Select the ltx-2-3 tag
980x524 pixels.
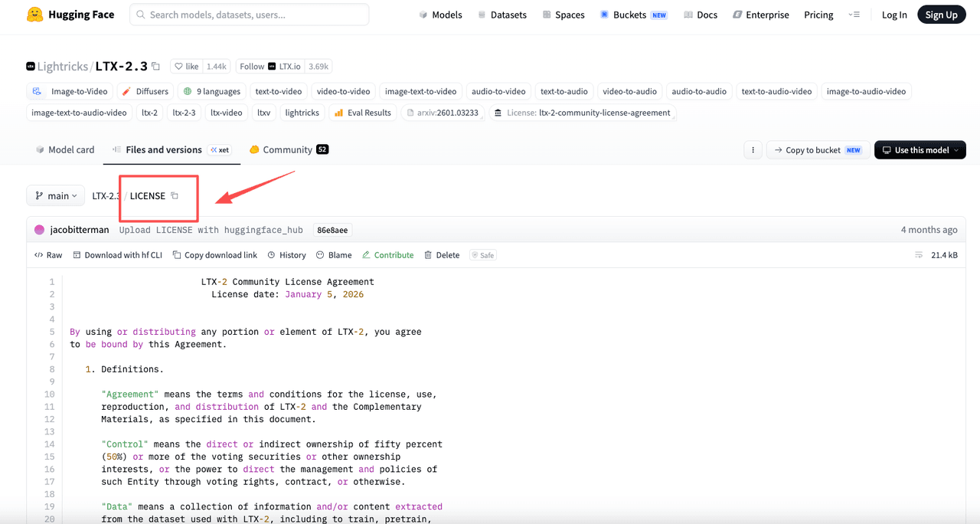click(x=184, y=113)
